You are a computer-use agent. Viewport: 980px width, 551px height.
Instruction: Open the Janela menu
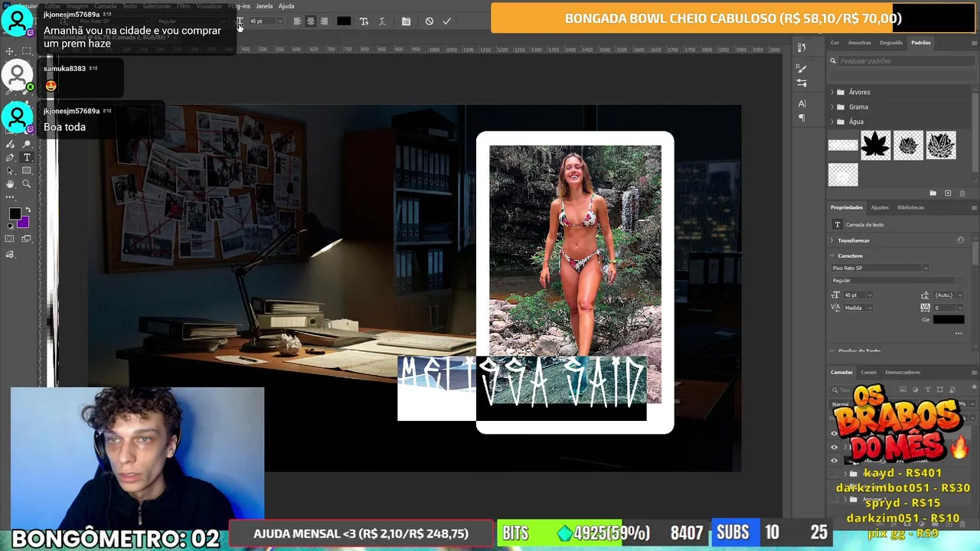[x=264, y=6]
